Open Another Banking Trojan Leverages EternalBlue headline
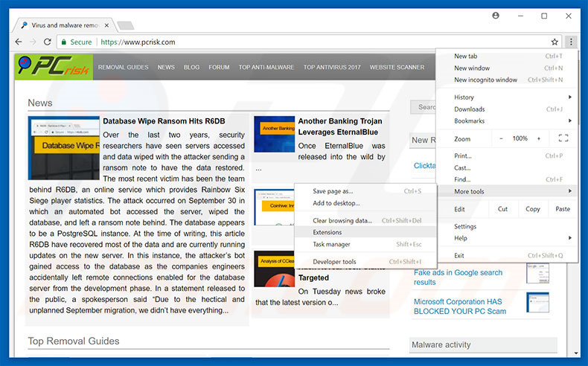 pyautogui.click(x=339, y=126)
